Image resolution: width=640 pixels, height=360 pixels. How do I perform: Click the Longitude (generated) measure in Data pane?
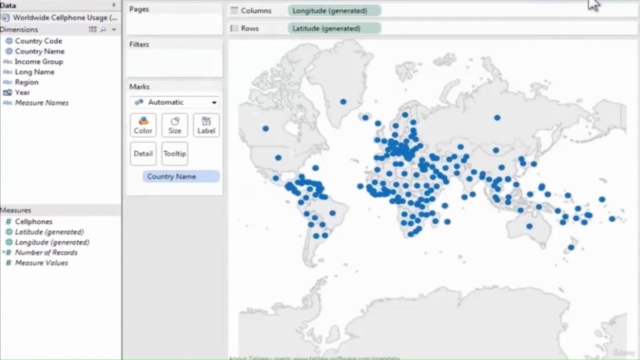pyautogui.click(x=52, y=242)
